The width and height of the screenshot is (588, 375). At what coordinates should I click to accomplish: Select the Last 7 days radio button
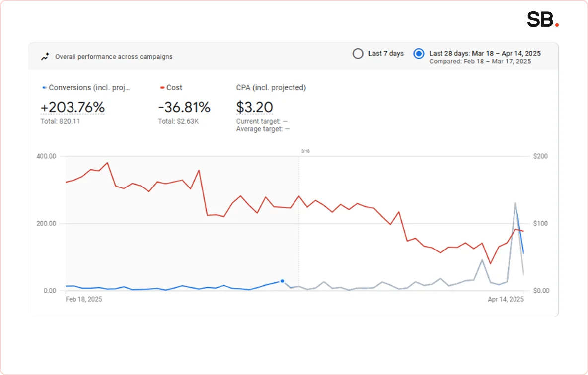coord(358,53)
